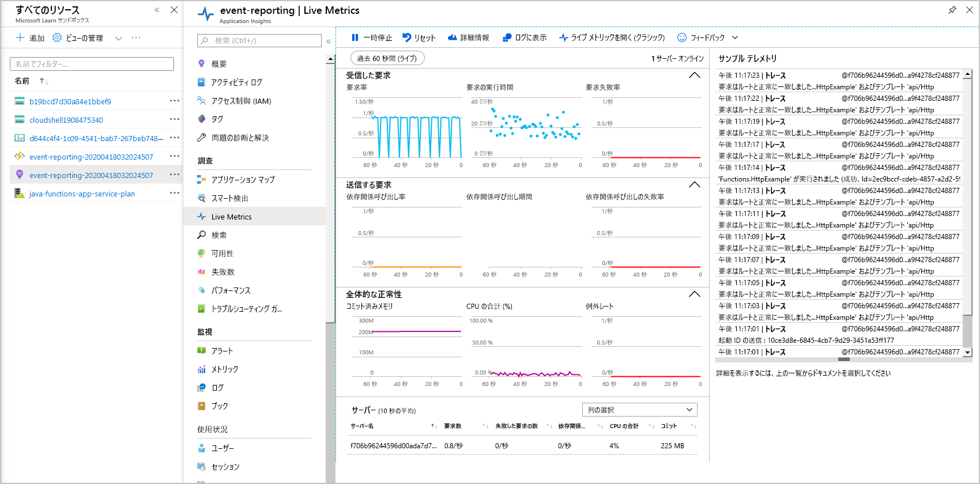Open ビューの管理 gear menu
The image size is (980, 484).
pyautogui.click(x=78, y=37)
